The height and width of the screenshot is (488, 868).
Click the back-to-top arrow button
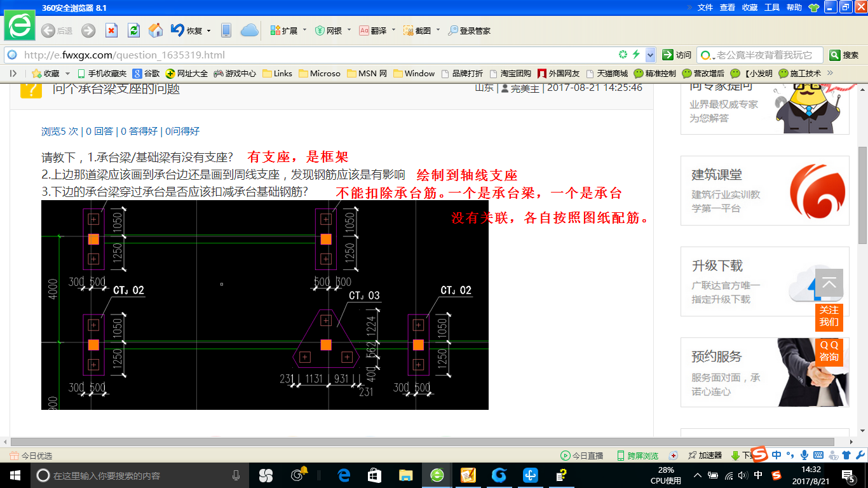coord(829,283)
